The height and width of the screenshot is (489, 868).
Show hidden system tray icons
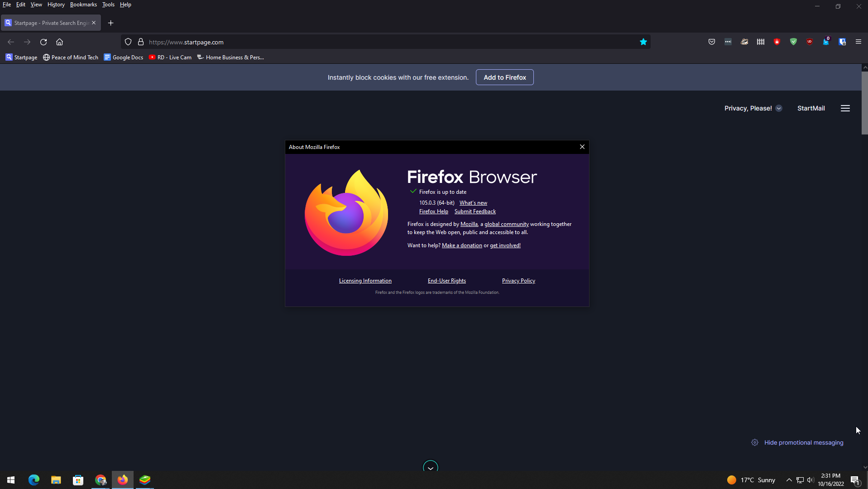(x=789, y=480)
